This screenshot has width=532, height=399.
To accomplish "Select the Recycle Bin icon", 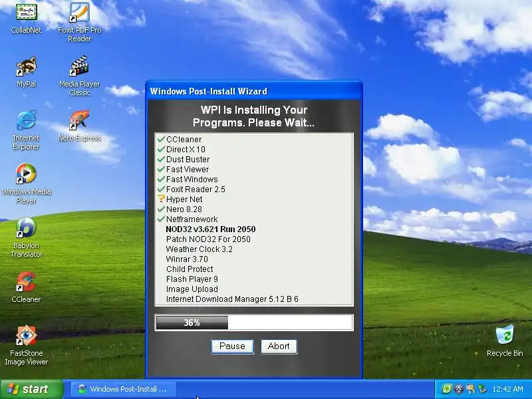I will tap(505, 340).
